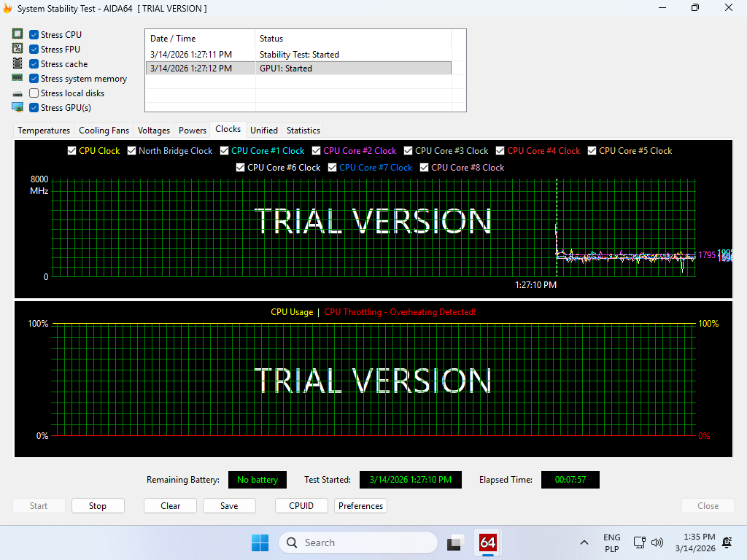Click the AIDA64 flame icon in title bar
This screenshot has height=560, width=747.
pos(7,8)
